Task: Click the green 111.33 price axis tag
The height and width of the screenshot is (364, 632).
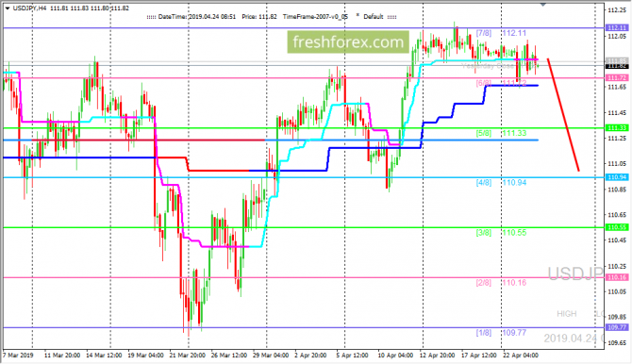Action: (617, 128)
